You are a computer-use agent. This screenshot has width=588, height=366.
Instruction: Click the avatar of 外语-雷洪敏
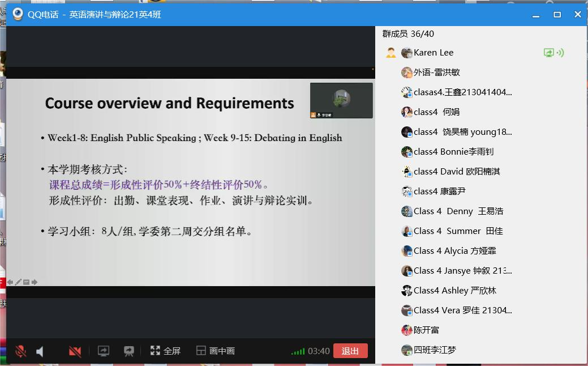point(406,73)
